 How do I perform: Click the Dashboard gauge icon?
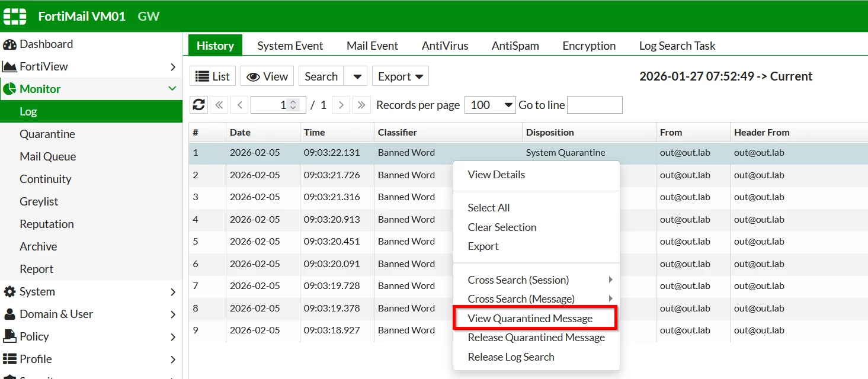click(x=9, y=44)
